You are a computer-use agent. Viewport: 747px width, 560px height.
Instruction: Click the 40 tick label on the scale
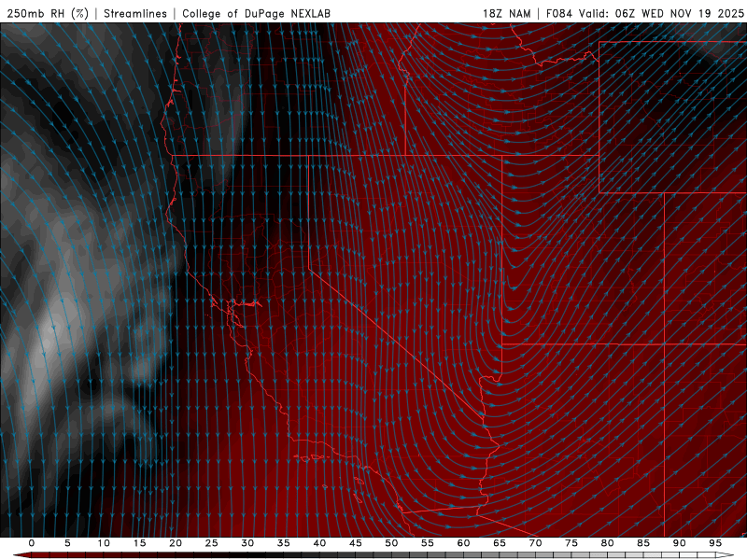click(x=319, y=543)
